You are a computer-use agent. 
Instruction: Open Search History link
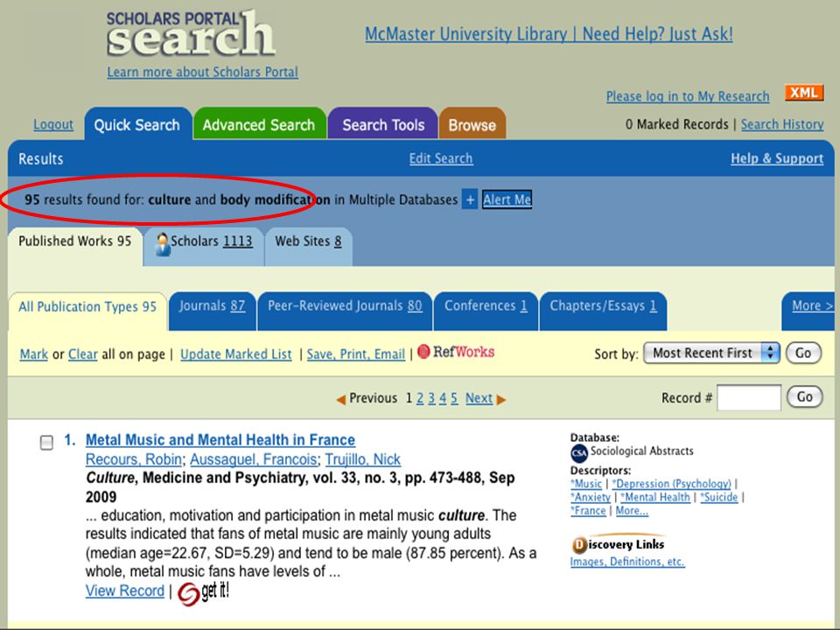tap(782, 124)
